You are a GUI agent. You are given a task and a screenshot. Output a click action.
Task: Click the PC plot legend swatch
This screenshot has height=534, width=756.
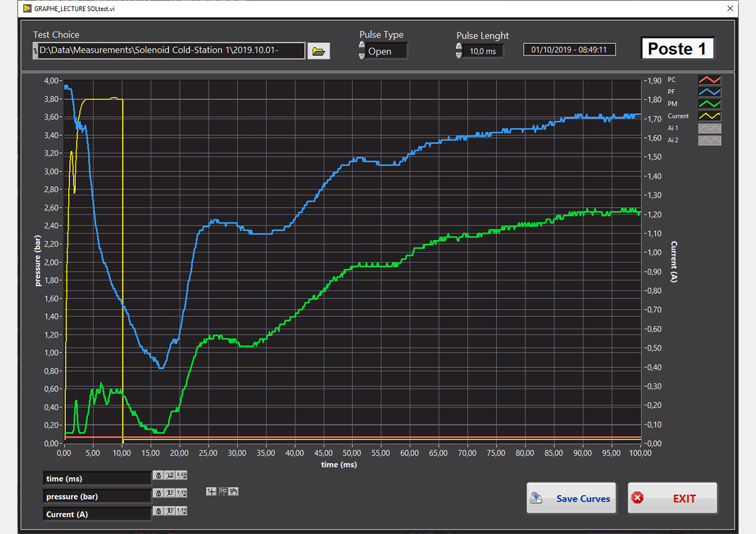[710, 80]
